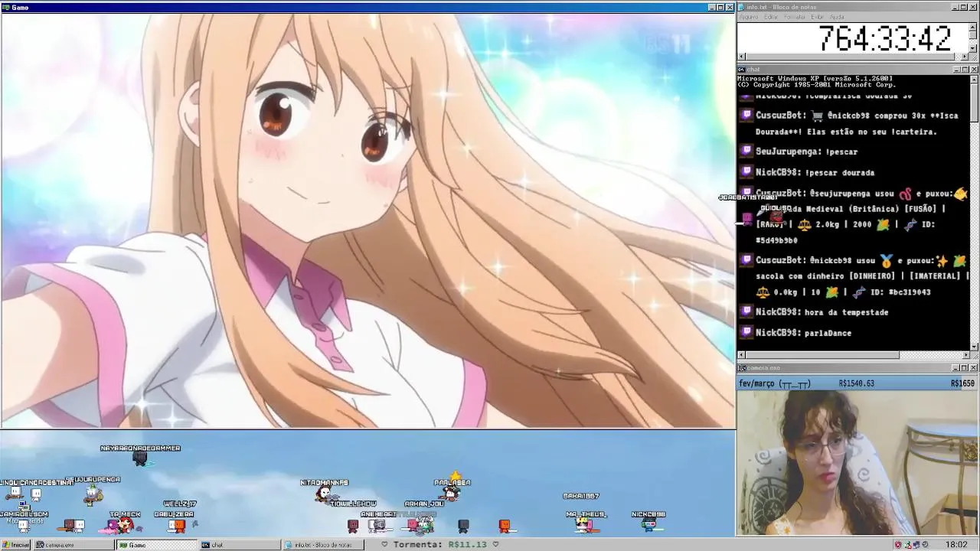Click the taskbar clock showing 18:02
The height and width of the screenshot is (551, 980).
[956, 545]
